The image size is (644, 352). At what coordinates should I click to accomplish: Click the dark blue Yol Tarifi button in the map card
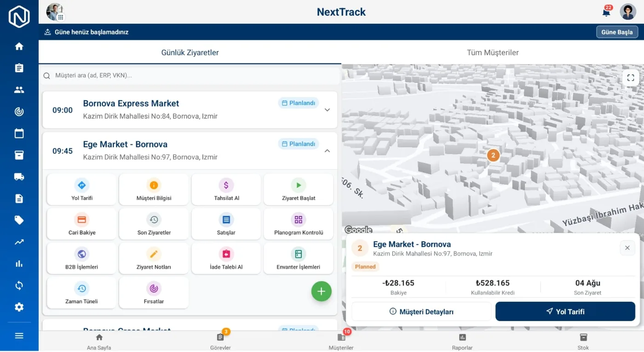(x=565, y=312)
